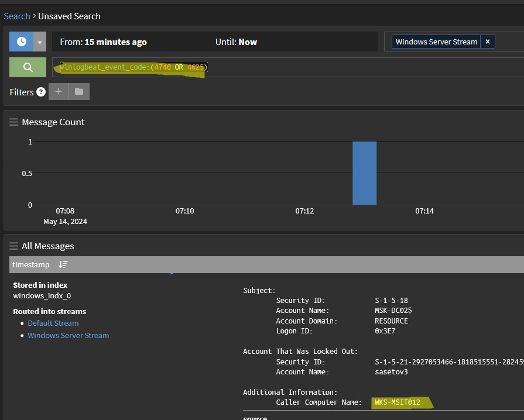Open the Message Count widget menu handle
The width and height of the screenshot is (524, 420).
tap(13, 122)
